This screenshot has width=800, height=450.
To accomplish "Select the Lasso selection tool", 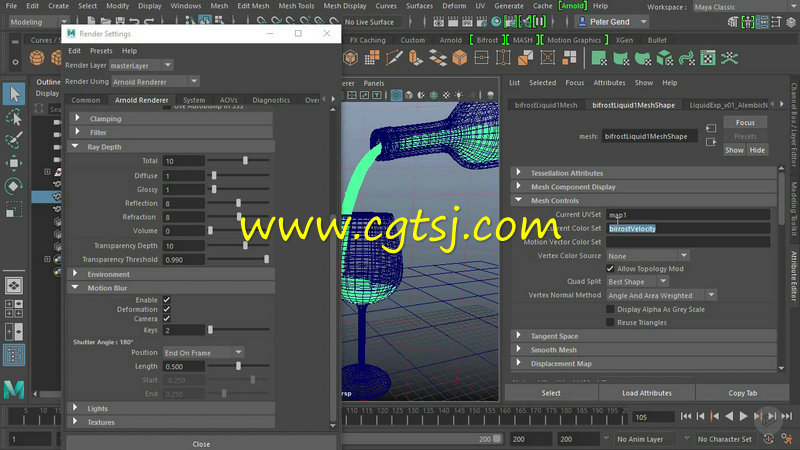I will click(x=14, y=117).
